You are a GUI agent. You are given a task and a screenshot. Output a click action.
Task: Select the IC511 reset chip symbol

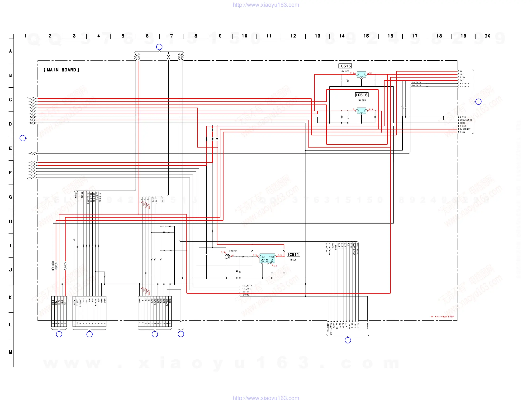(x=267, y=258)
